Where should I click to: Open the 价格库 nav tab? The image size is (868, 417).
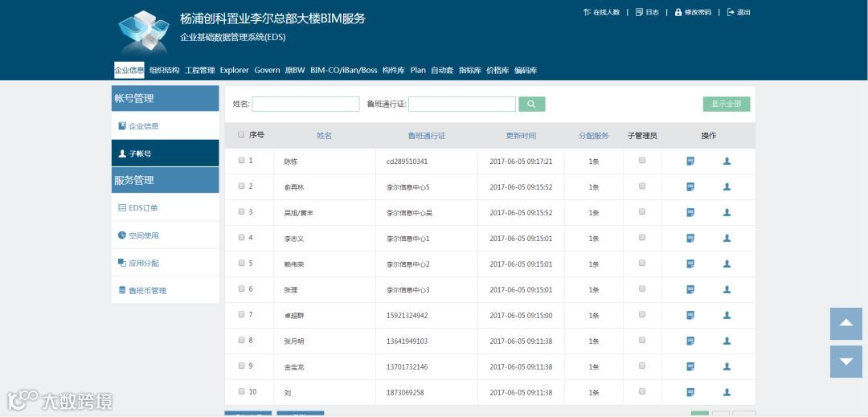click(x=497, y=70)
